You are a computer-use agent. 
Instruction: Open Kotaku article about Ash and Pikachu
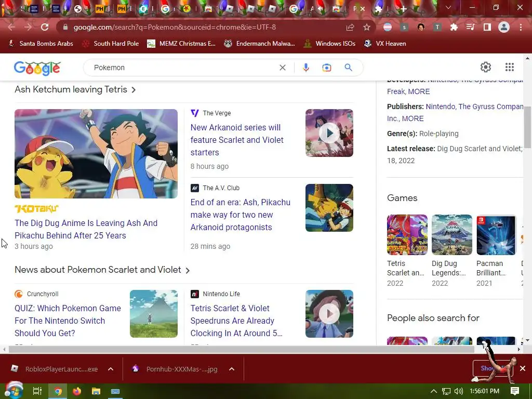click(86, 229)
